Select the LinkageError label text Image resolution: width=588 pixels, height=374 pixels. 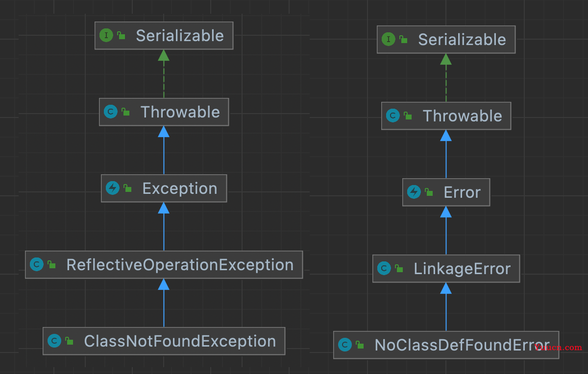(462, 269)
